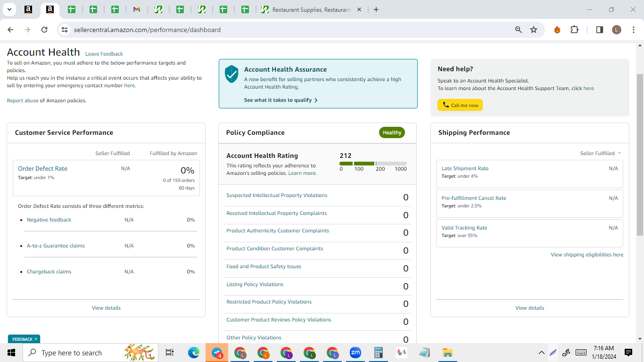Click the browser forward arrow
Viewport: 644px width, 362px height.
click(27, 30)
